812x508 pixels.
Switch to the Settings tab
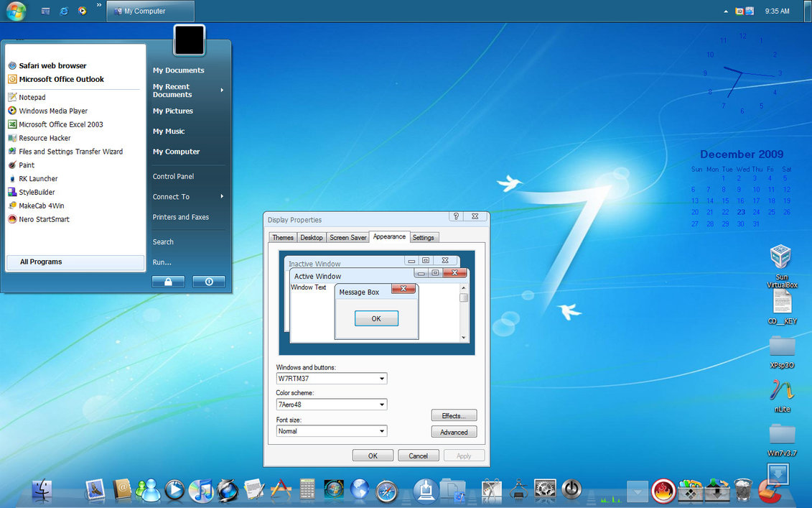pyautogui.click(x=423, y=237)
